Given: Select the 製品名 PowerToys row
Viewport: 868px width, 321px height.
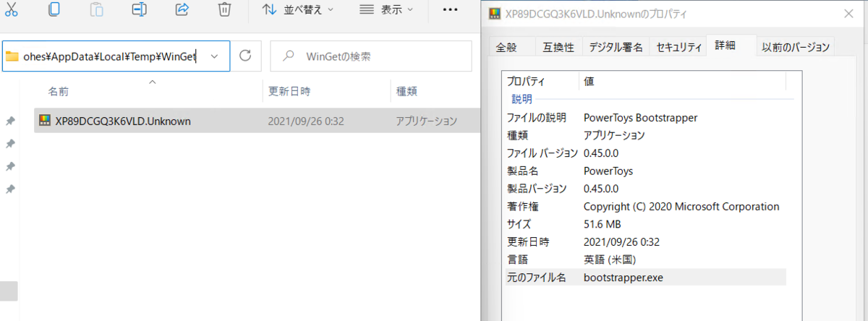Looking at the screenshot, I should (x=645, y=171).
